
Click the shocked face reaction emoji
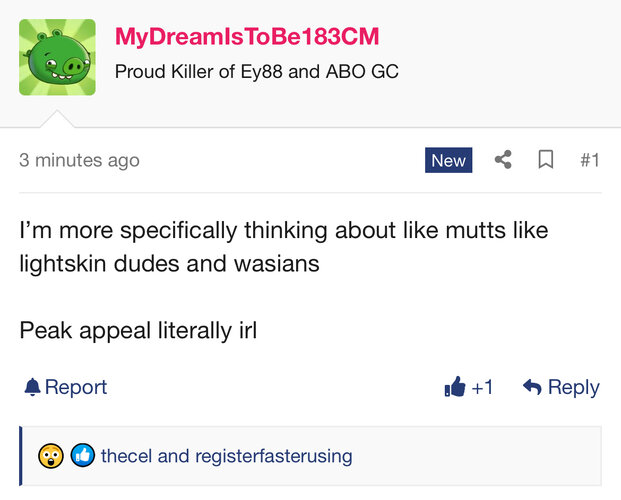click(x=51, y=456)
